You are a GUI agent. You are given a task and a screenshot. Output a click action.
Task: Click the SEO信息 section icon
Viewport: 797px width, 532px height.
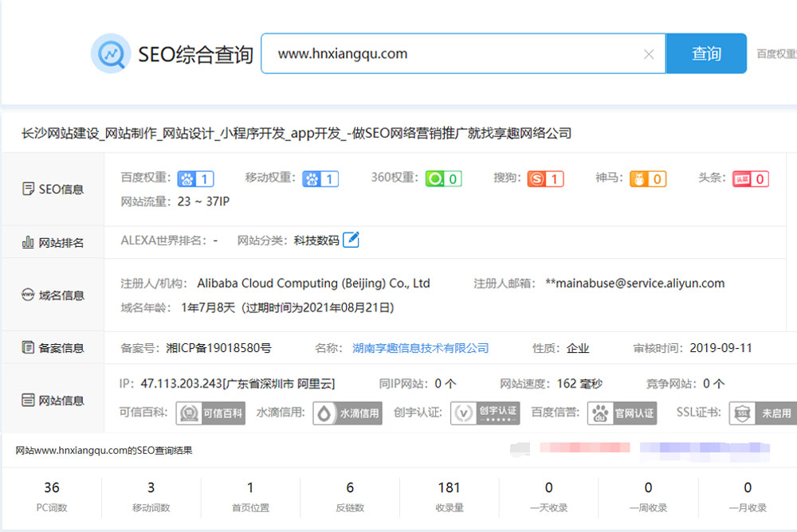[x=29, y=189]
